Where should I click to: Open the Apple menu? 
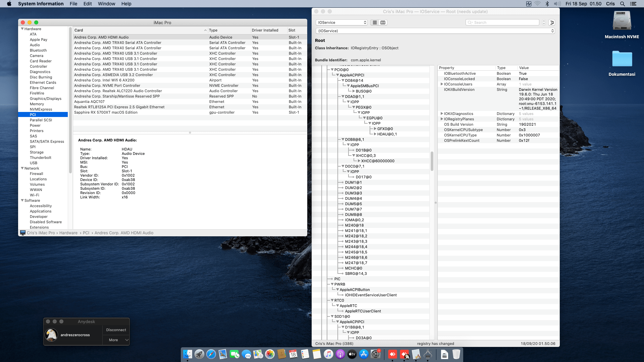pyautogui.click(x=9, y=4)
